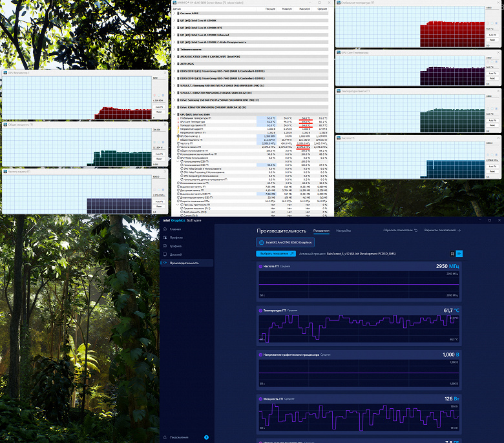Select Глобальная температура ГП sensor row
504x443 pixels.
(252, 118)
